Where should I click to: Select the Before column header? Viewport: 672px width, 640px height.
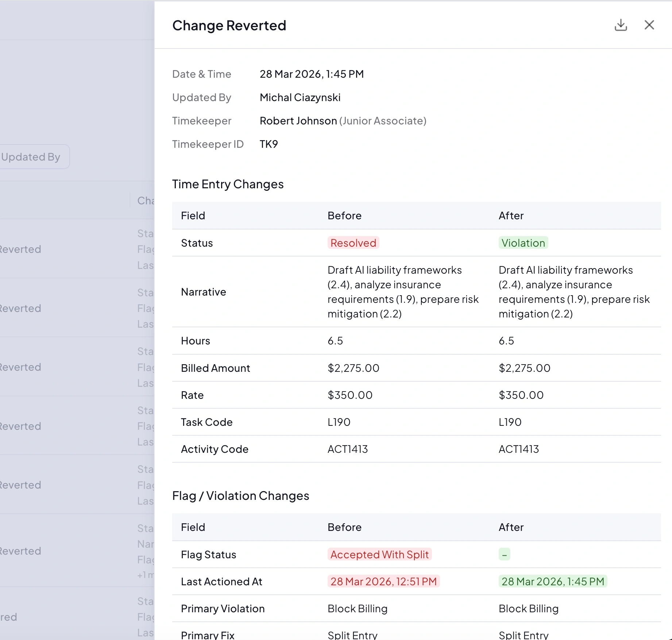pyautogui.click(x=344, y=215)
